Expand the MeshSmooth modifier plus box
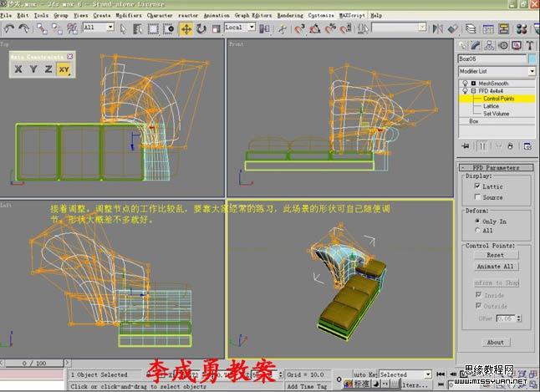The height and width of the screenshot is (392, 540). [473, 84]
